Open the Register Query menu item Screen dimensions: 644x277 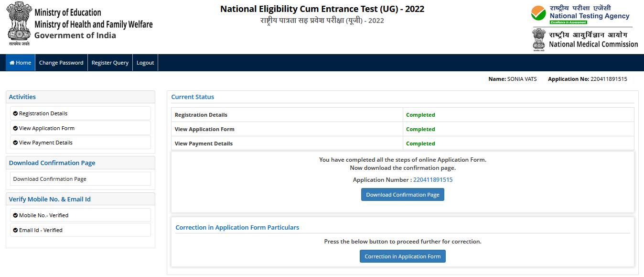click(x=109, y=62)
